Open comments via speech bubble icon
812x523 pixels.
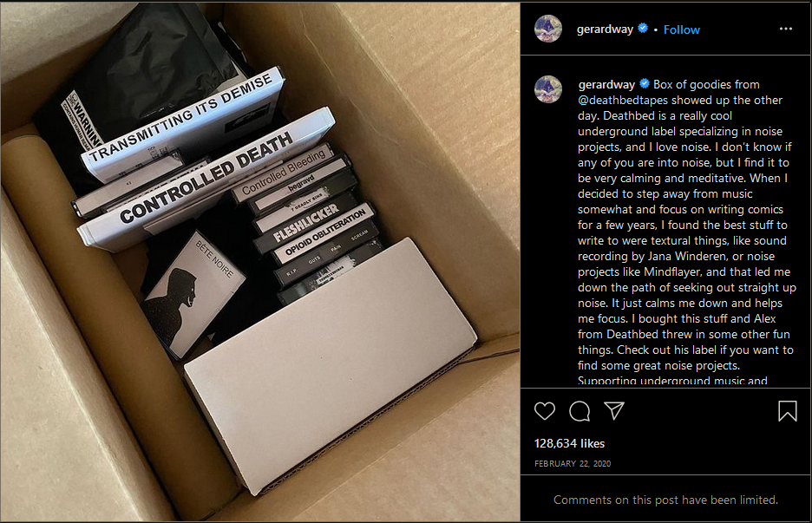coord(579,411)
